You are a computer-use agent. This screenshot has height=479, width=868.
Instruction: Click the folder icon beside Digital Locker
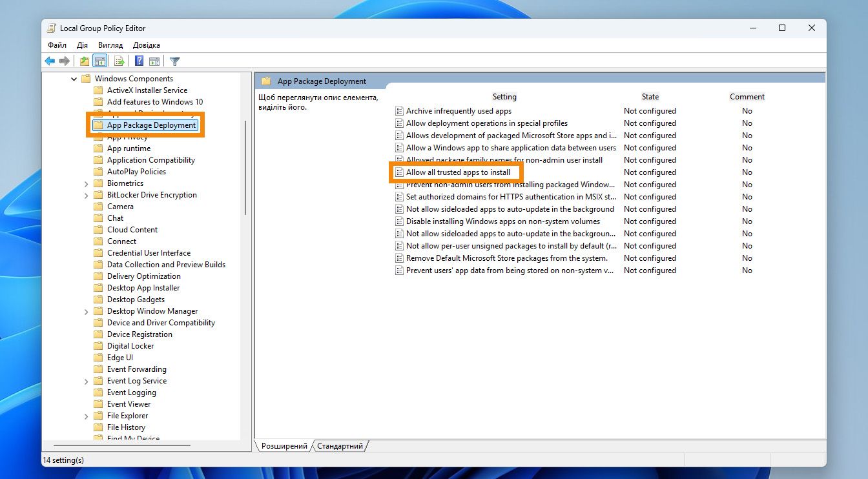pos(98,346)
